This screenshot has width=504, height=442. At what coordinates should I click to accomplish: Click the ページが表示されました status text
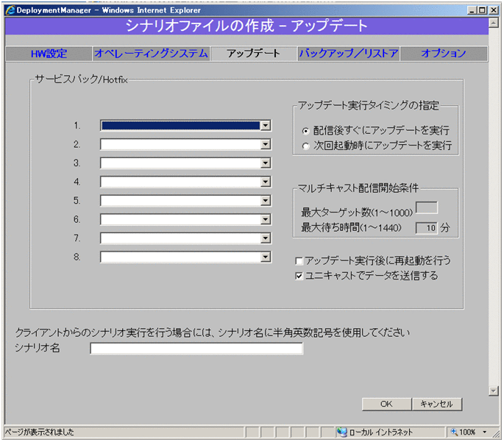[x=39, y=432]
